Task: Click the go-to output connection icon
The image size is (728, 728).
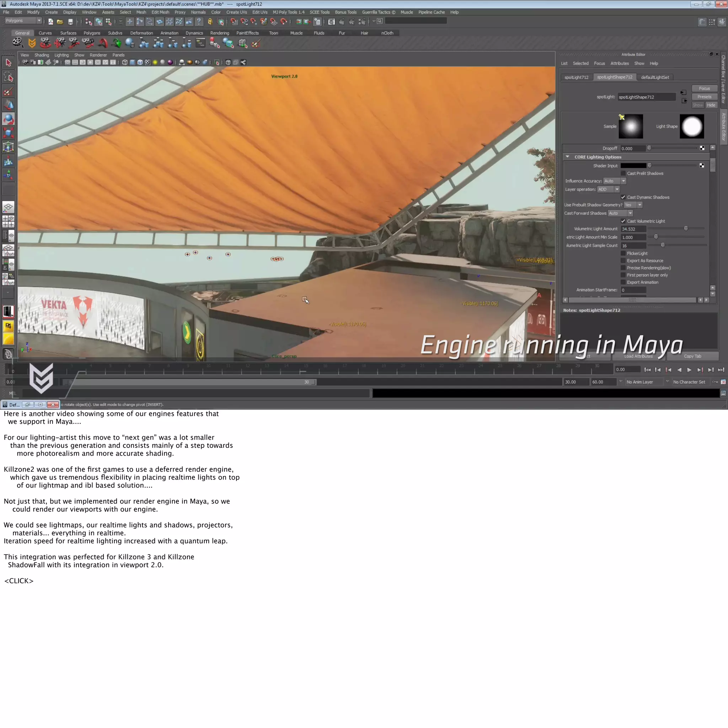Action: [x=684, y=101]
